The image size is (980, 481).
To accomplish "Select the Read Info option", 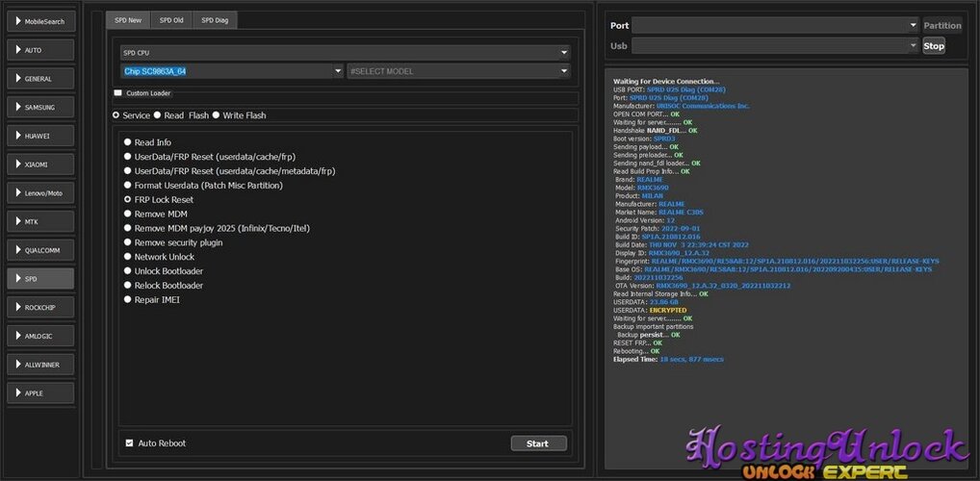I will point(147,142).
